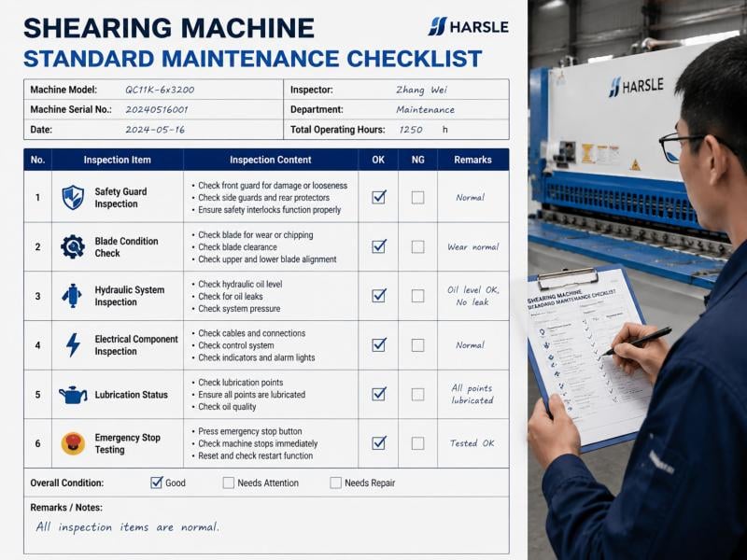This screenshot has width=747, height=560.
Task: Click the yellow warning triangle on the machine
Action: click(x=636, y=165)
